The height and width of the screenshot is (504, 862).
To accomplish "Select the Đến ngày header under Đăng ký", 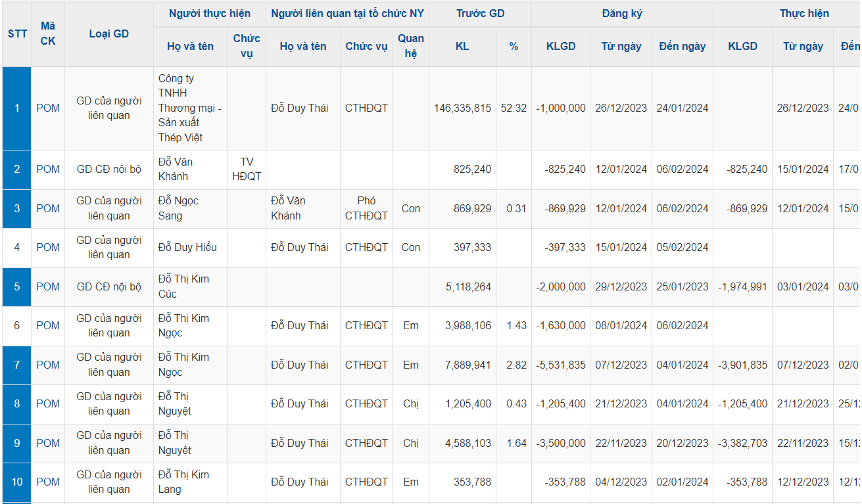I will [x=682, y=46].
